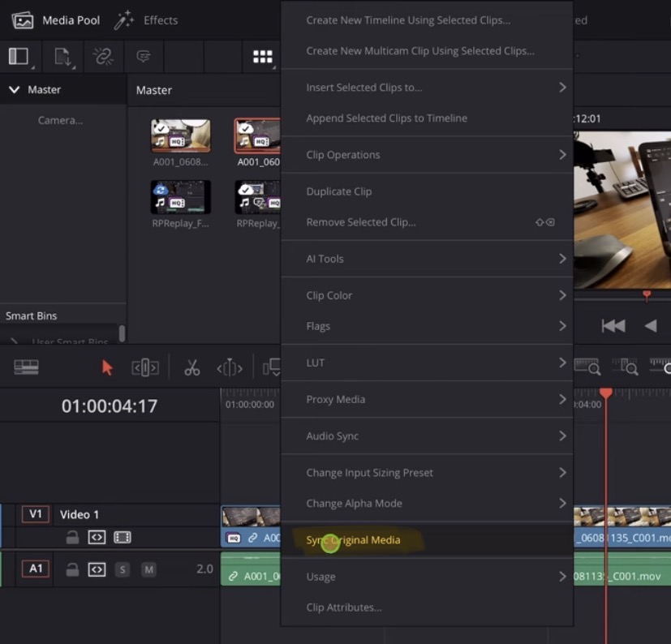Choose Sync Original Media from the menu

pyautogui.click(x=353, y=539)
